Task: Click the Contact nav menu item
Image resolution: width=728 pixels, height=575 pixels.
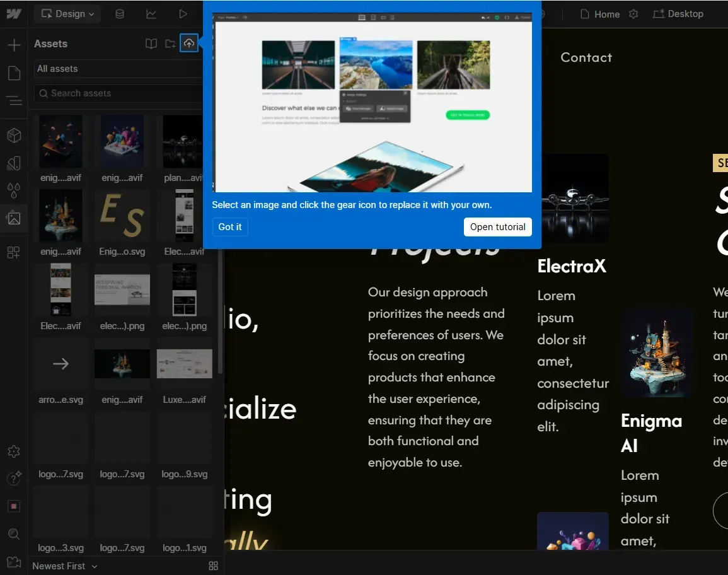Action: [586, 57]
